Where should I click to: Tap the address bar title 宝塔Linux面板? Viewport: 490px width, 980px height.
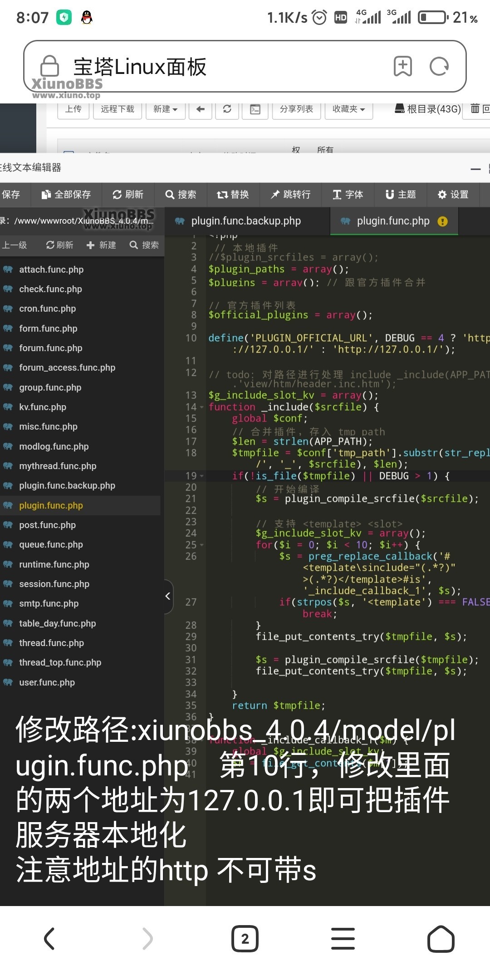click(x=140, y=67)
